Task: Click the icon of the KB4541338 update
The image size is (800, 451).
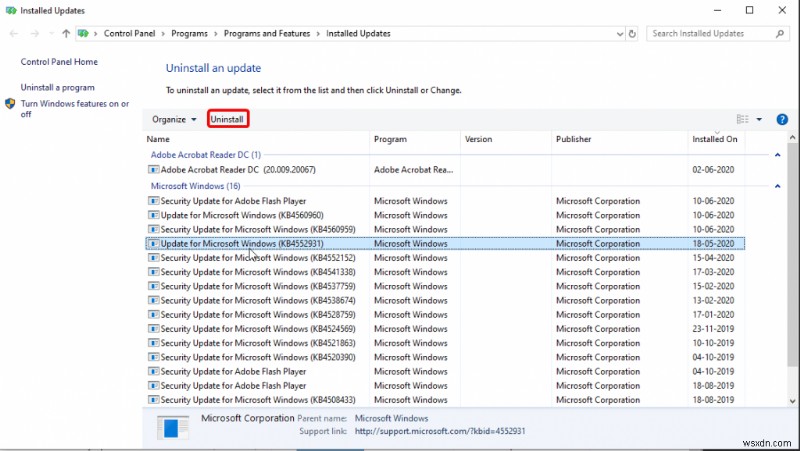Action: pyautogui.click(x=153, y=272)
